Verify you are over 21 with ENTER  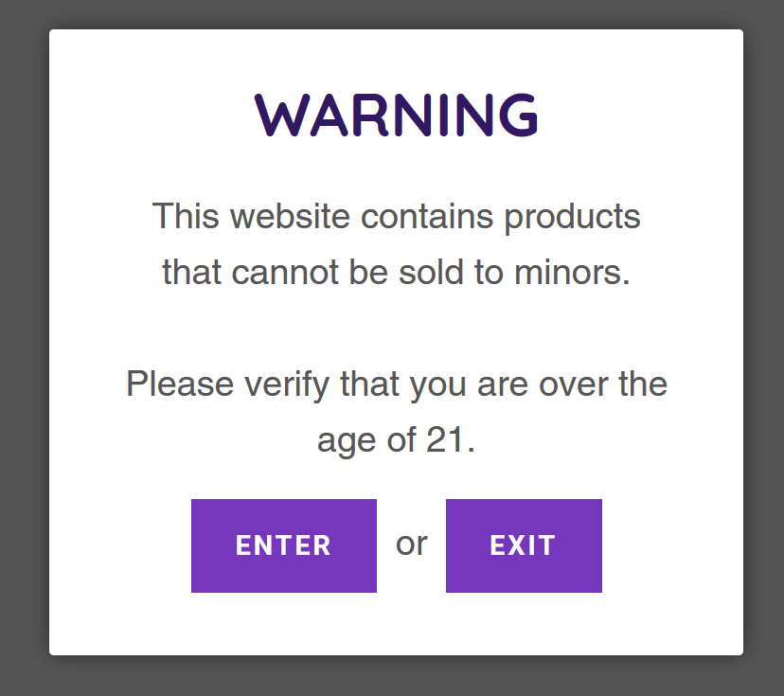click(283, 545)
